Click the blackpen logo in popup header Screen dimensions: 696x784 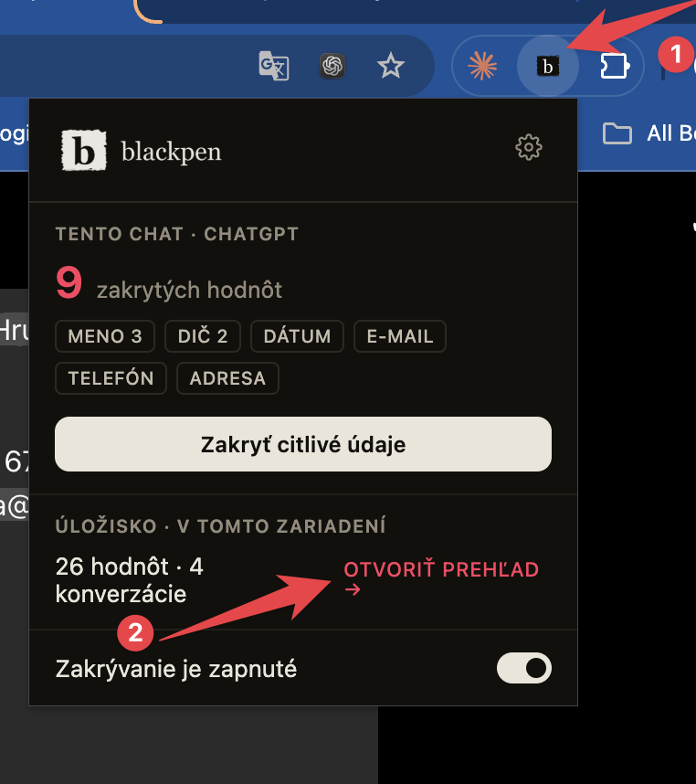click(x=83, y=150)
